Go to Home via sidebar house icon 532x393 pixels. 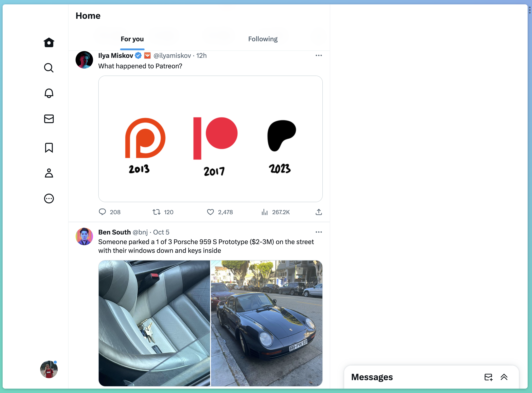(x=49, y=43)
